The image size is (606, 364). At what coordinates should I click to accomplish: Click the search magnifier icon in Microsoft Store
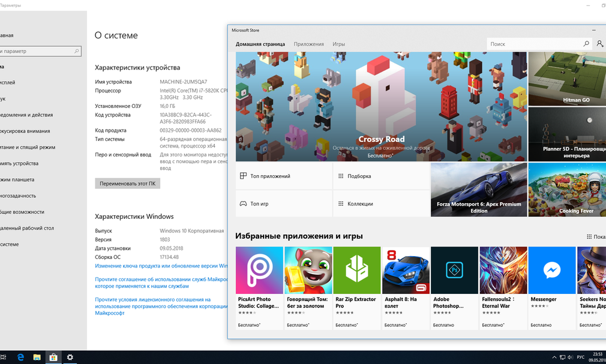point(586,44)
